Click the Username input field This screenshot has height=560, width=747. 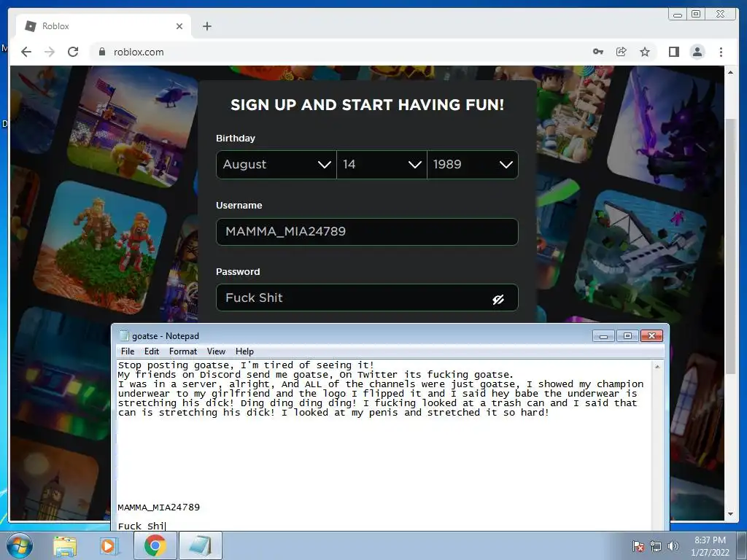tap(367, 232)
